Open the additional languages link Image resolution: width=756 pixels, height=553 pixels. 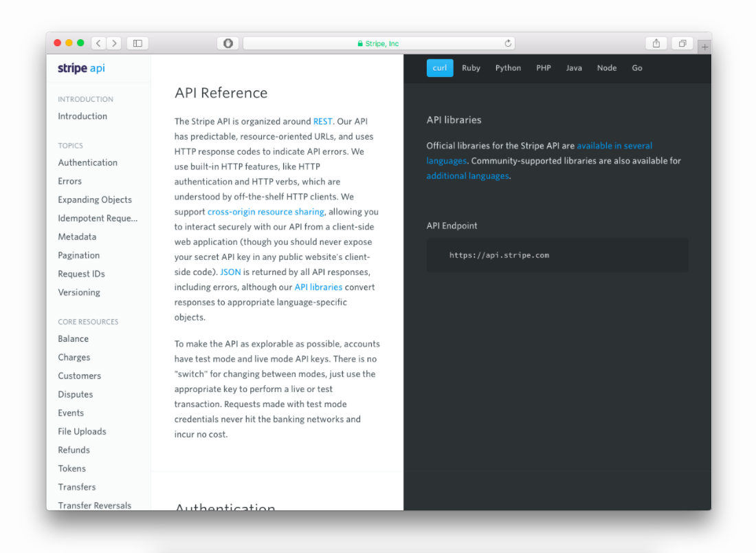[x=467, y=176]
